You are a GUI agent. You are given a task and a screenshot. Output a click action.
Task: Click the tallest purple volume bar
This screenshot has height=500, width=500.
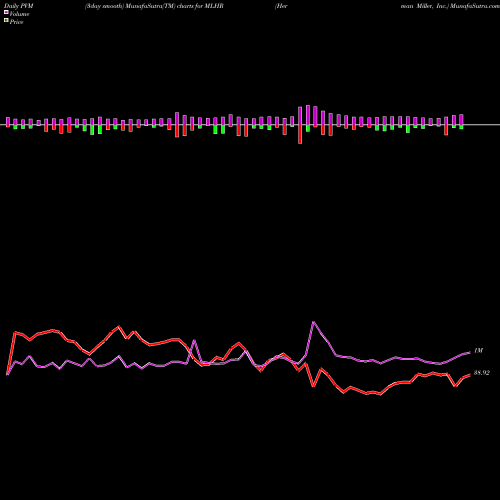click(x=308, y=115)
